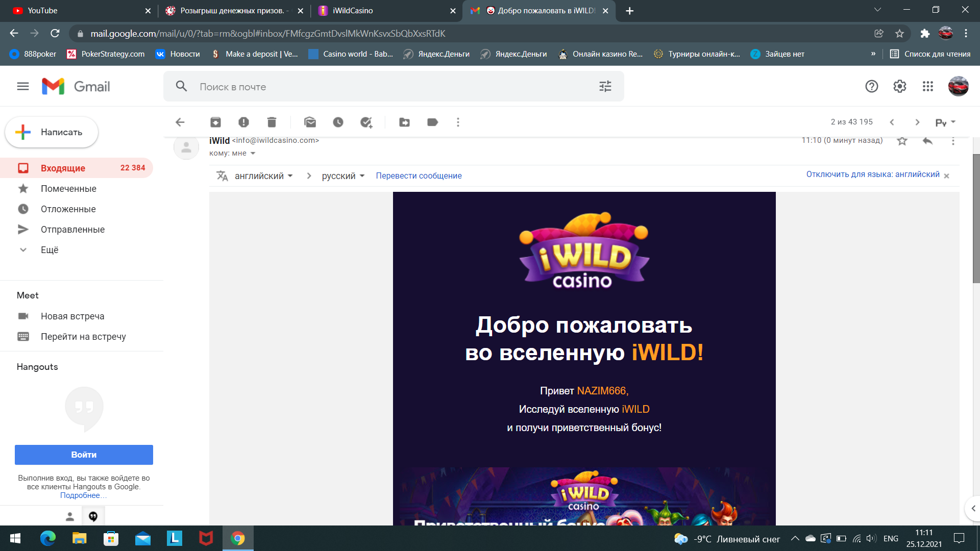The height and width of the screenshot is (551, 980).
Task: Toggle the main menu hamburger
Action: click(x=23, y=87)
